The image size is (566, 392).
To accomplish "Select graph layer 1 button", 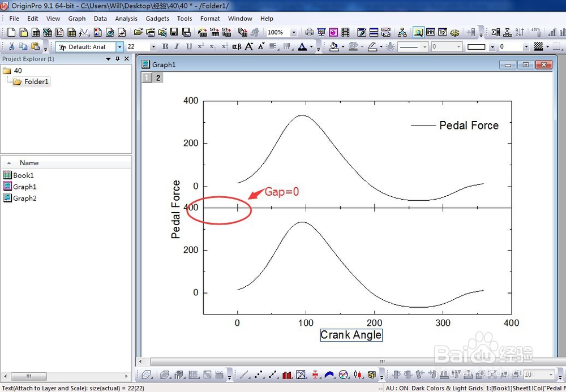I will click(147, 77).
